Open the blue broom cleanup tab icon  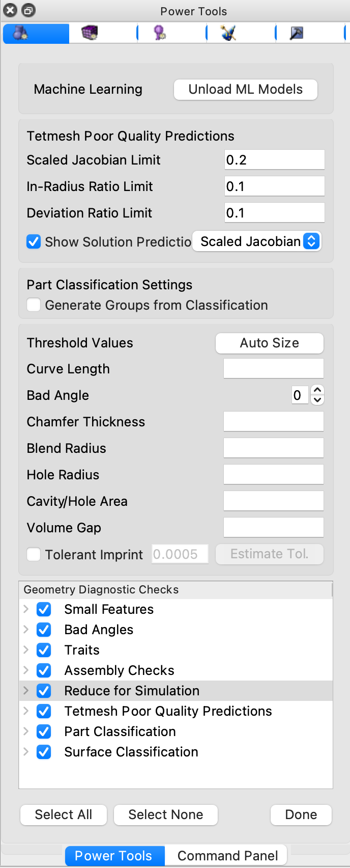tap(228, 34)
